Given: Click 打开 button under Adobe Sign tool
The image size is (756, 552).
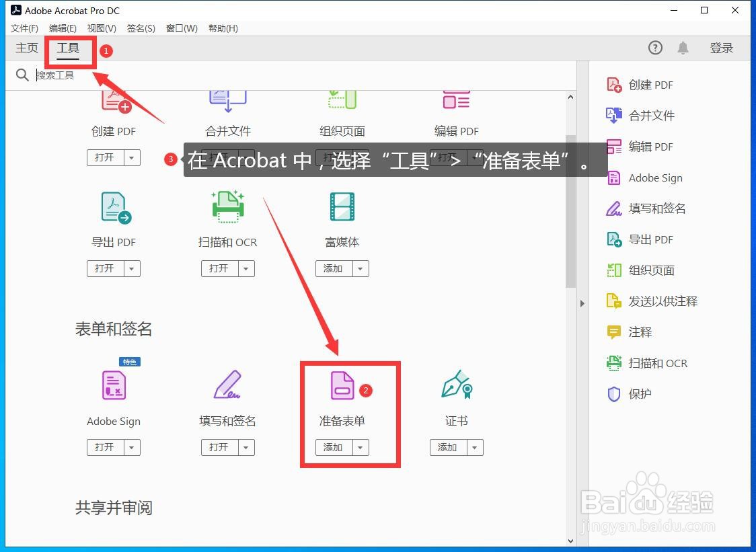Looking at the screenshot, I should 105,447.
